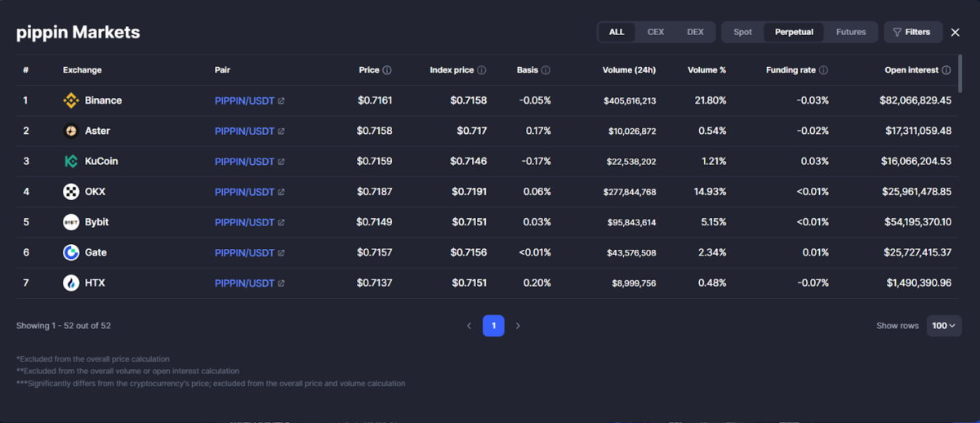Click external link icon in HTX row
Image resolution: width=980 pixels, height=423 pixels.
click(282, 283)
